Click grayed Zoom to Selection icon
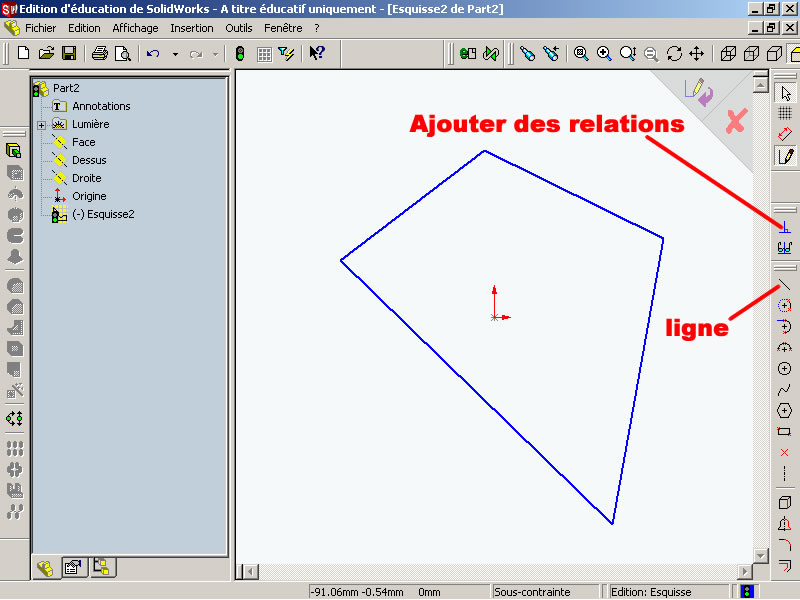 [651, 54]
